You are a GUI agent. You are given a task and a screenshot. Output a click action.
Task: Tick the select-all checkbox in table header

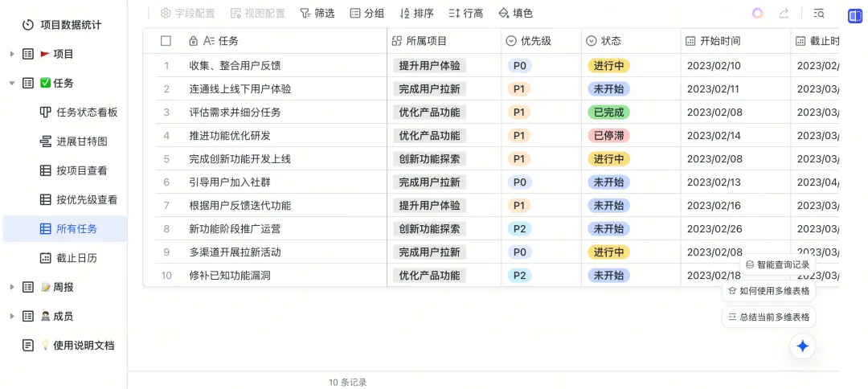point(166,41)
